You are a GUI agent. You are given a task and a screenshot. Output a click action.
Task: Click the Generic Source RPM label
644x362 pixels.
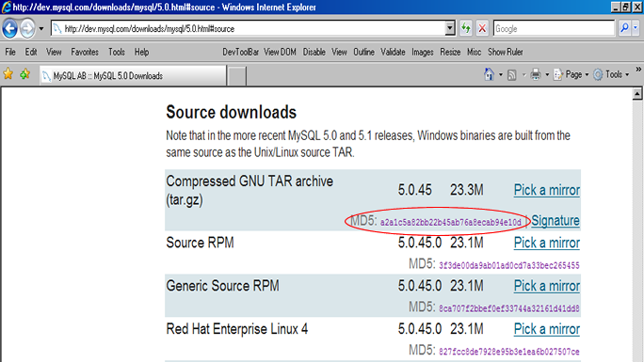click(x=222, y=286)
